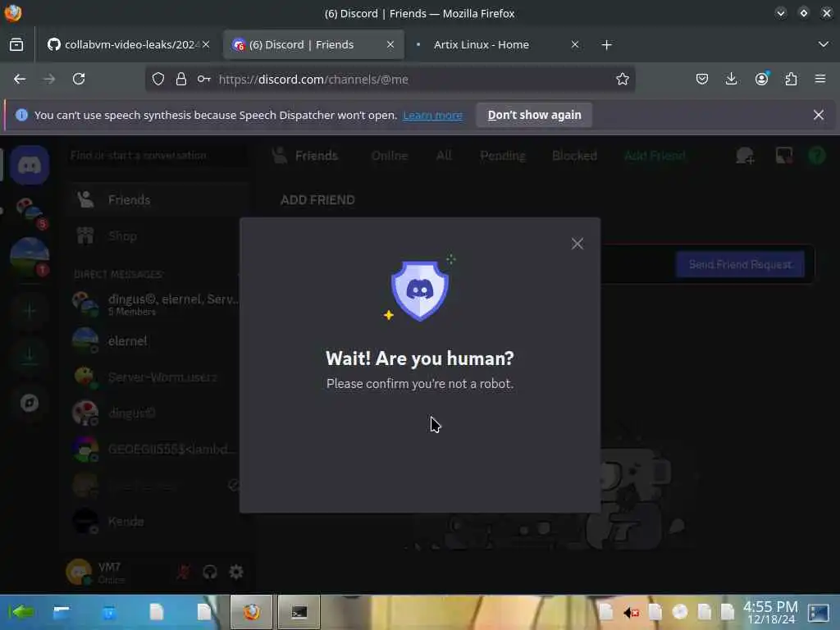Viewport: 840px width, 630px height.
Task: Open the Shop entry in sidebar
Action: tap(158, 236)
